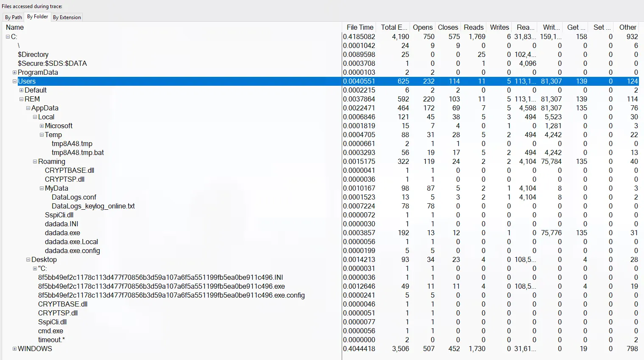
Task: Click the Name column header
Action: [15, 27]
